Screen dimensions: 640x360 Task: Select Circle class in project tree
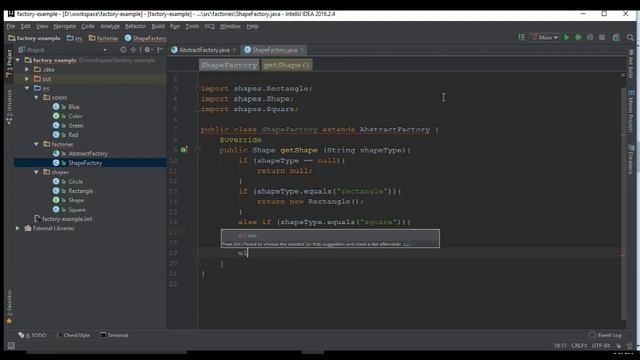pyautogui.click(x=76, y=182)
